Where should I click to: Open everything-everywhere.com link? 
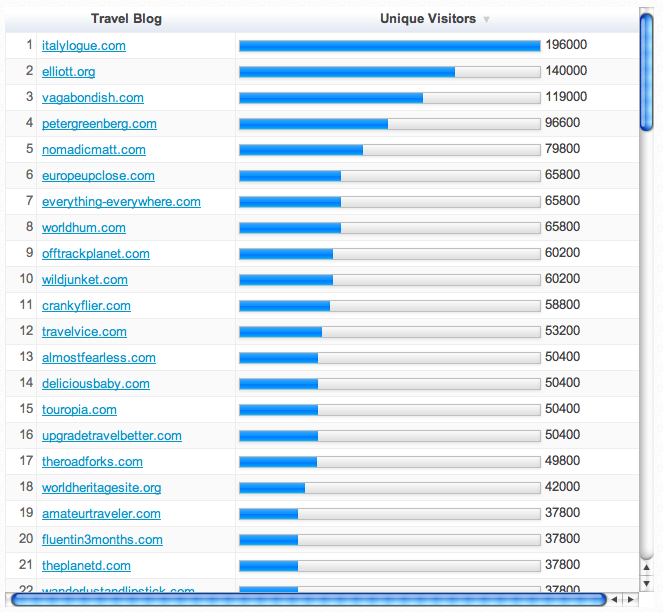[x=121, y=202]
